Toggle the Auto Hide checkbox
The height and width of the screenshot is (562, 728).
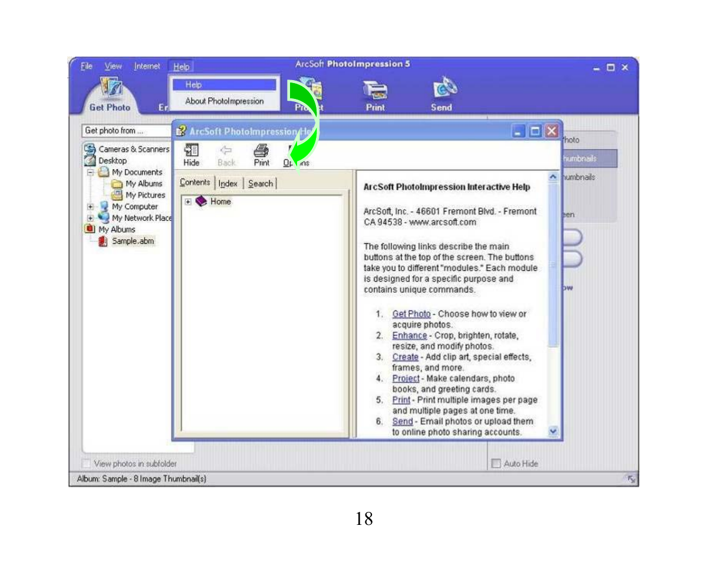coord(496,464)
